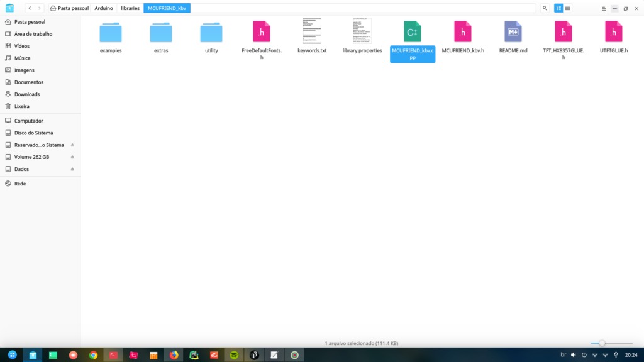Open Disco do Sistema in sidebar
Image resolution: width=644 pixels, height=362 pixels.
[x=40, y=133]
